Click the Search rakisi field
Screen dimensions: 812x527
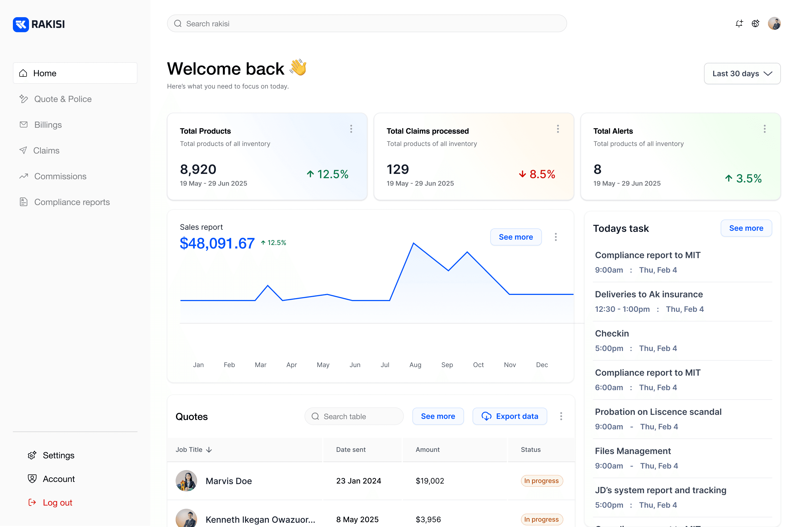coord(367,24)
